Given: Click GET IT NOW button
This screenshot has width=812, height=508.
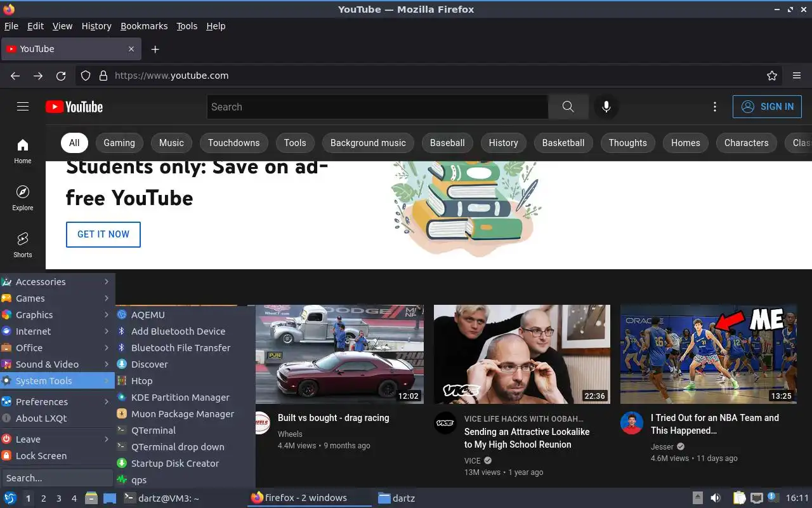Looking at the screenshot, I should [x=103, y=234].
